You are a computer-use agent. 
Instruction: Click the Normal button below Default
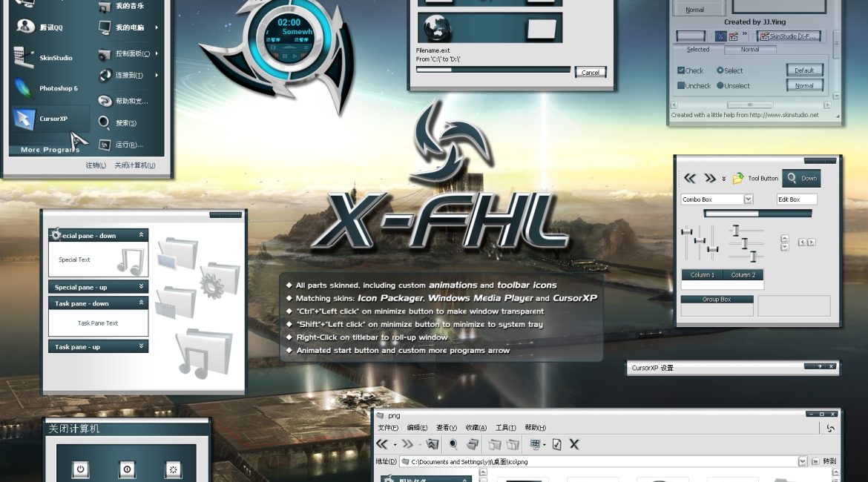point(804,86)
